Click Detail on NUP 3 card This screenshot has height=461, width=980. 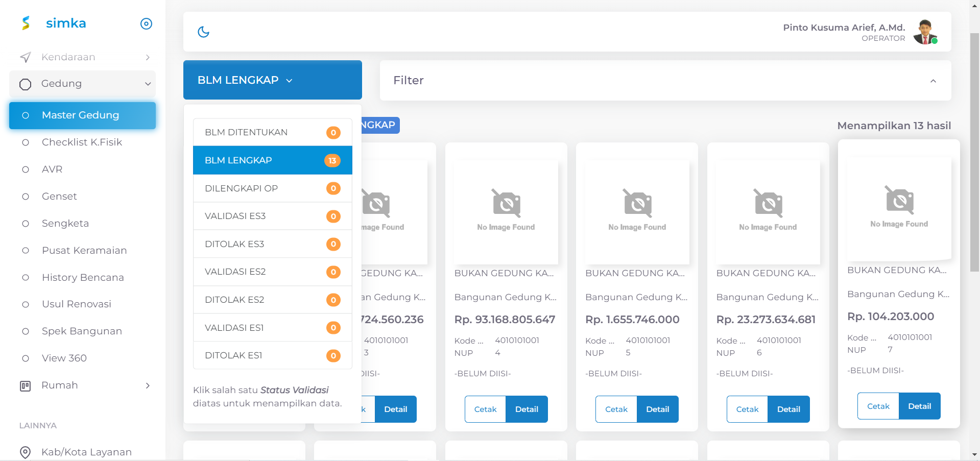pyautogui.click(x=396, y=409)
